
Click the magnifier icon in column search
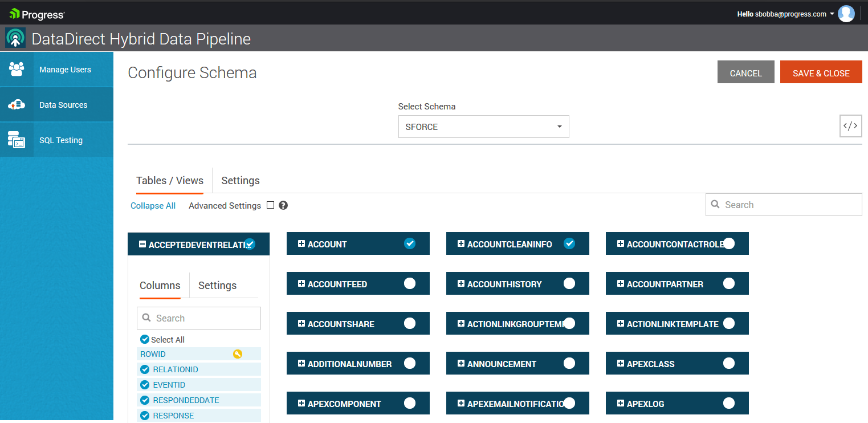pos(146,318)
